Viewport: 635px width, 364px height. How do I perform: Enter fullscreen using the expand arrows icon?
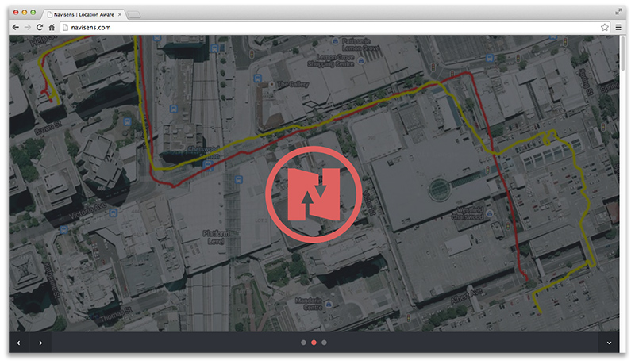[618, 12]
